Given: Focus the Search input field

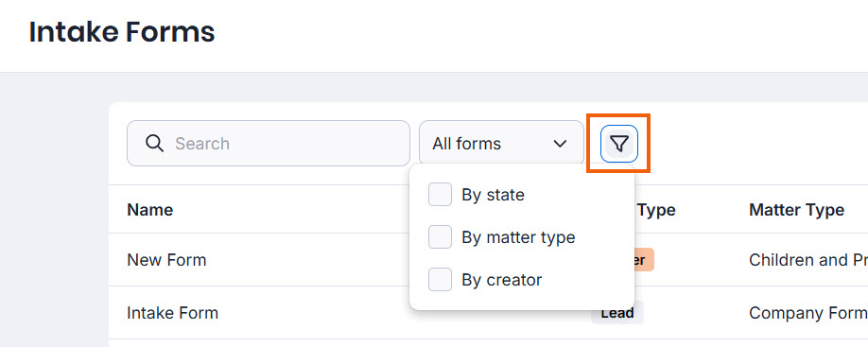Looking at the screenshot, I should tap(269, 144).
